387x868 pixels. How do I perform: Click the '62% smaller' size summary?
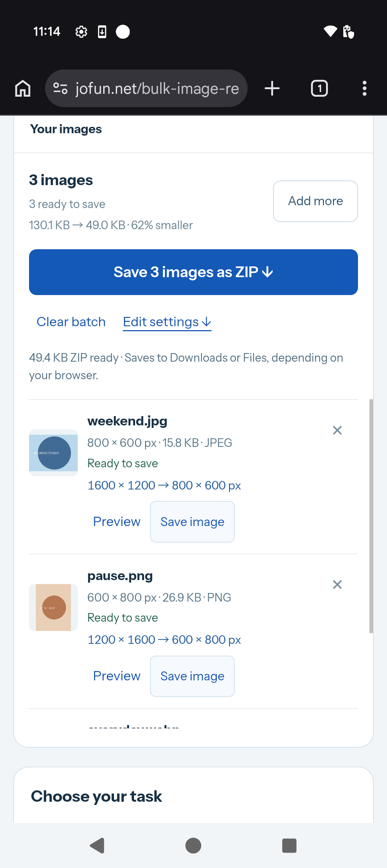coord(162,225)
